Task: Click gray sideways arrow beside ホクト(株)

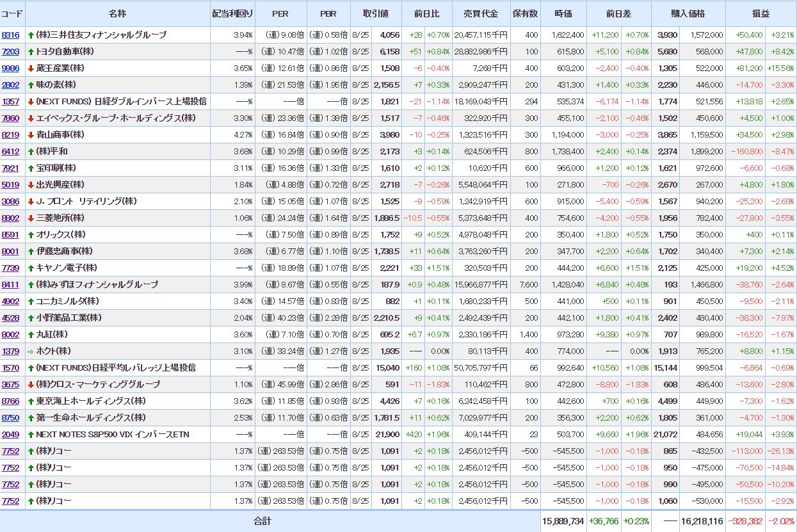Action: click(31, 351)
